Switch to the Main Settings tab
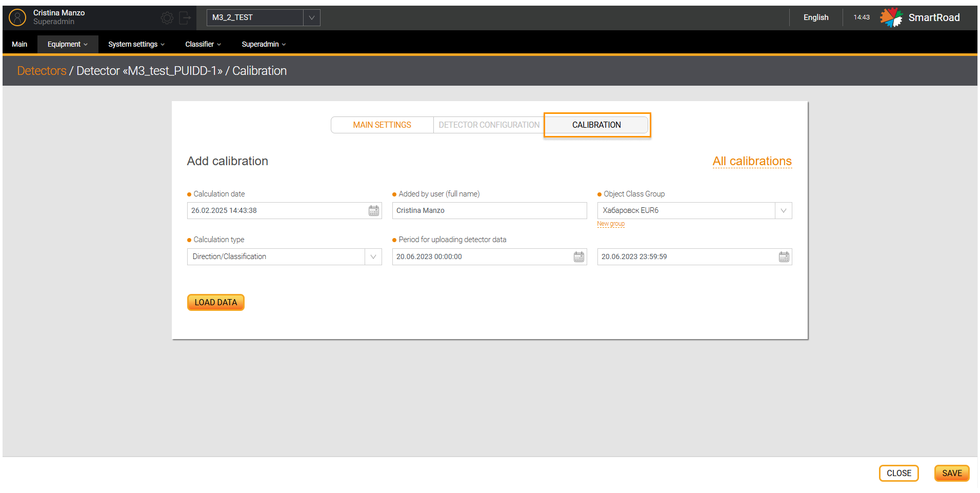This screenshot has height=493, width=980. coord(382,125)
